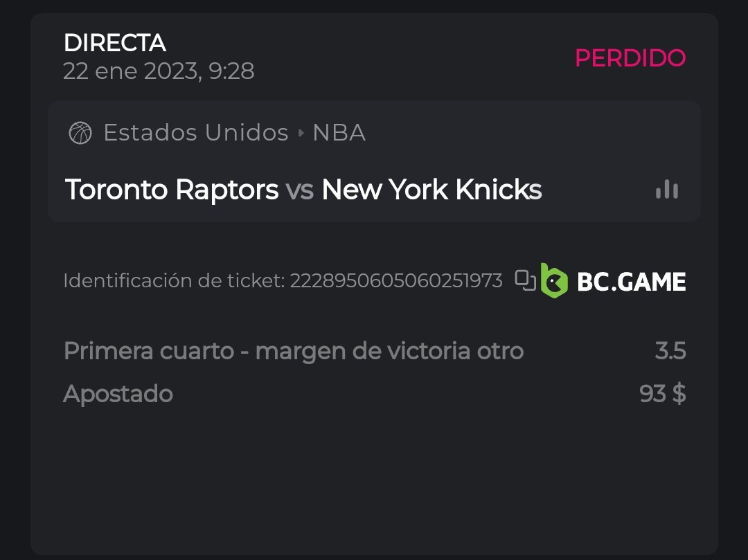Click the New York Knicks team name

tap(431, 190)
